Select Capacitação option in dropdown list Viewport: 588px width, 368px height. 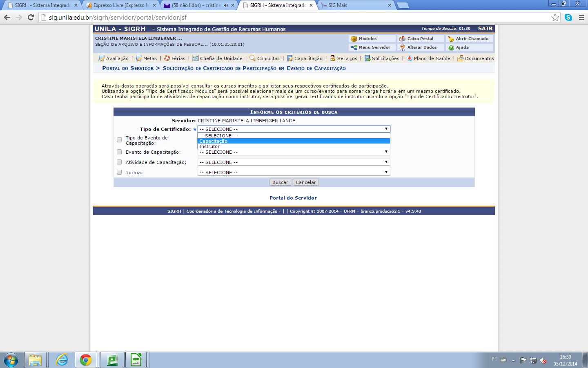coord(294,141)
